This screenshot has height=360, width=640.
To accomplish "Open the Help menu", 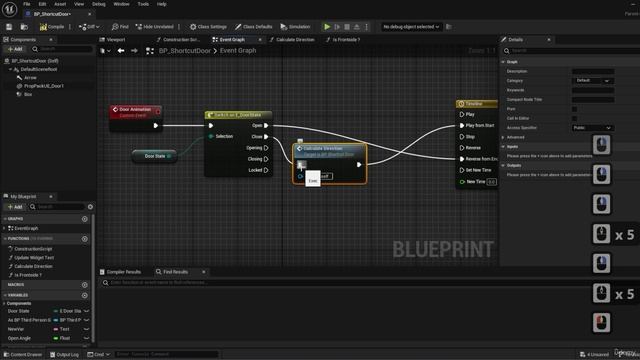I will click(162, 4).
